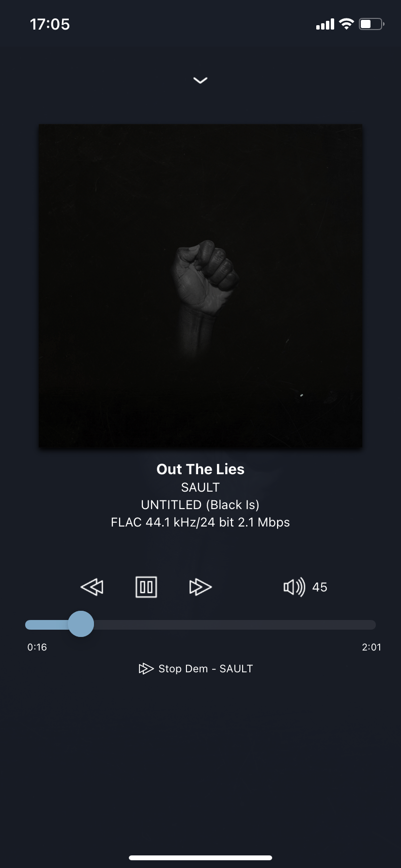The image size is (401, 868).
Task: Tap the volume level number 45
Action: tap(320, 587)
